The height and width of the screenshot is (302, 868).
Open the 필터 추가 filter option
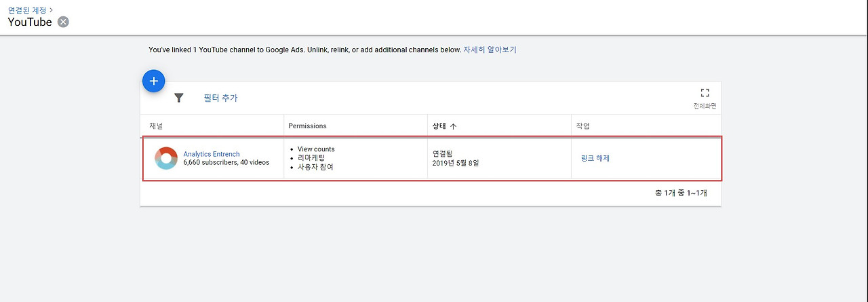[220, 98]
